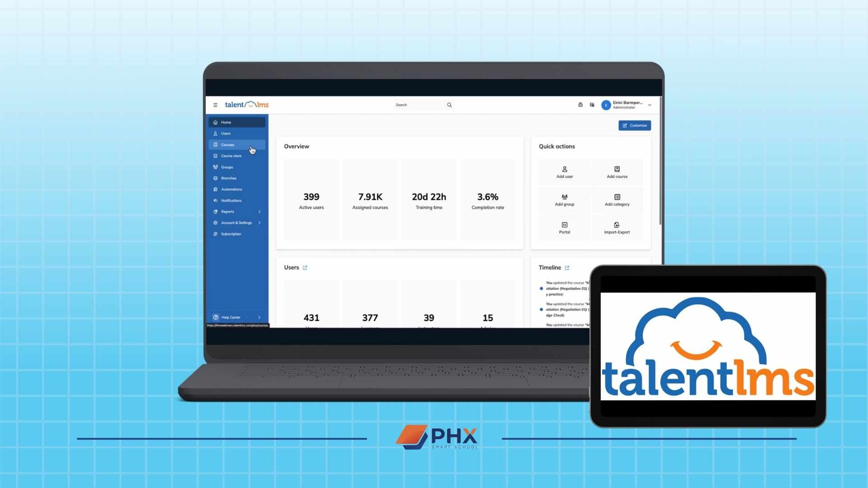Expand the administrator profile dropdown

click(650, 104)
